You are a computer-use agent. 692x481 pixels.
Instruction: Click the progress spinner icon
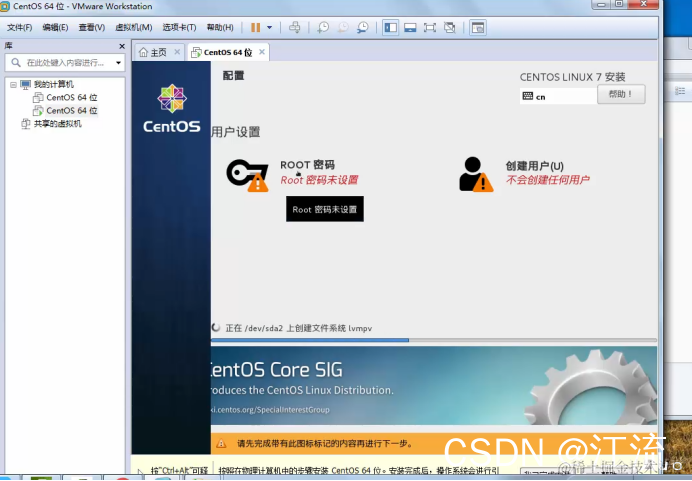[216, 327]
